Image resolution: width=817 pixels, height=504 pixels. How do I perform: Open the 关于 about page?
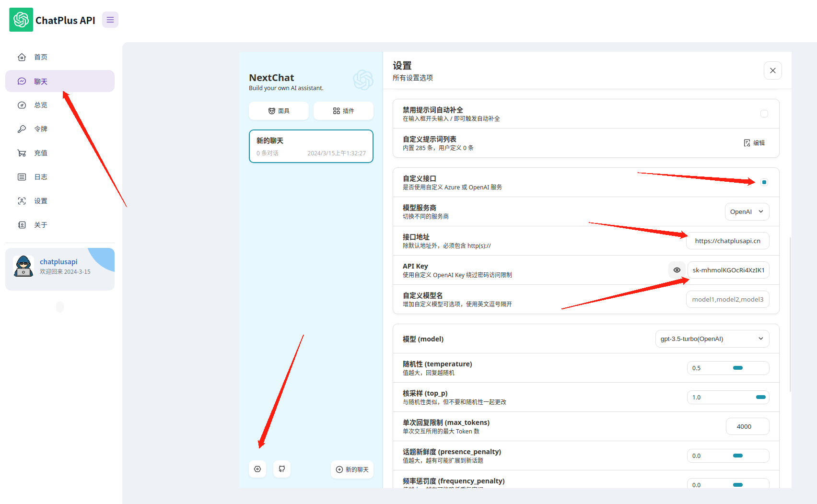click(x=60, y=225)
